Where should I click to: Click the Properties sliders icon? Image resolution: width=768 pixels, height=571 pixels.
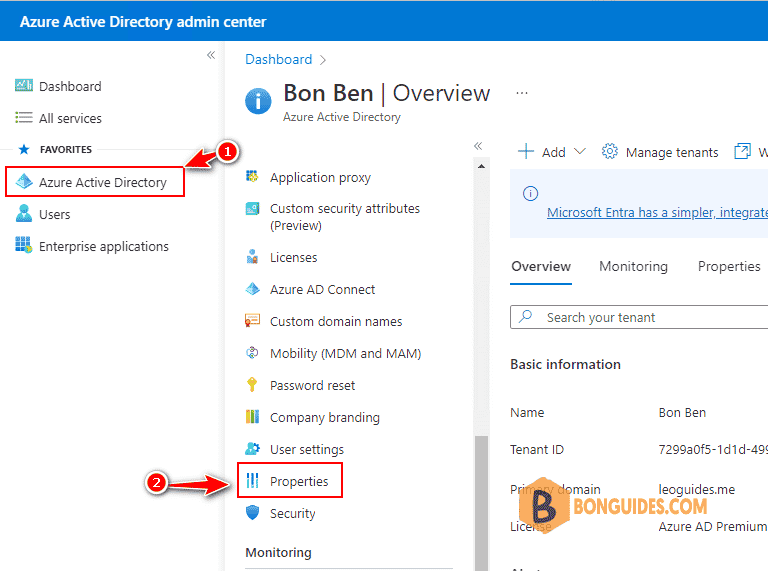pos(252,480)
